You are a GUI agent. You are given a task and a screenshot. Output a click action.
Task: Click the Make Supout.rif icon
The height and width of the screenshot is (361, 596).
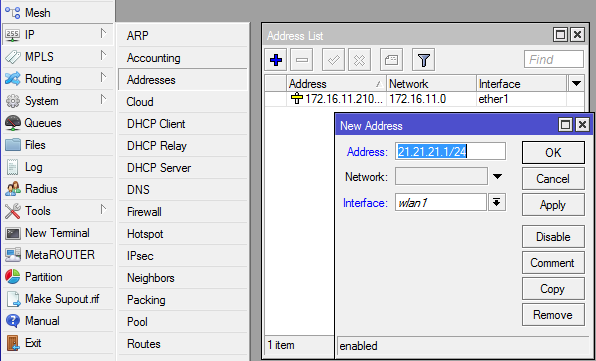click(13, 299)
